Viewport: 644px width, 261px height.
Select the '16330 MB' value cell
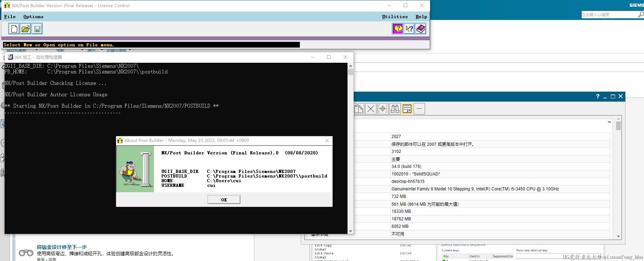point(500,211)
